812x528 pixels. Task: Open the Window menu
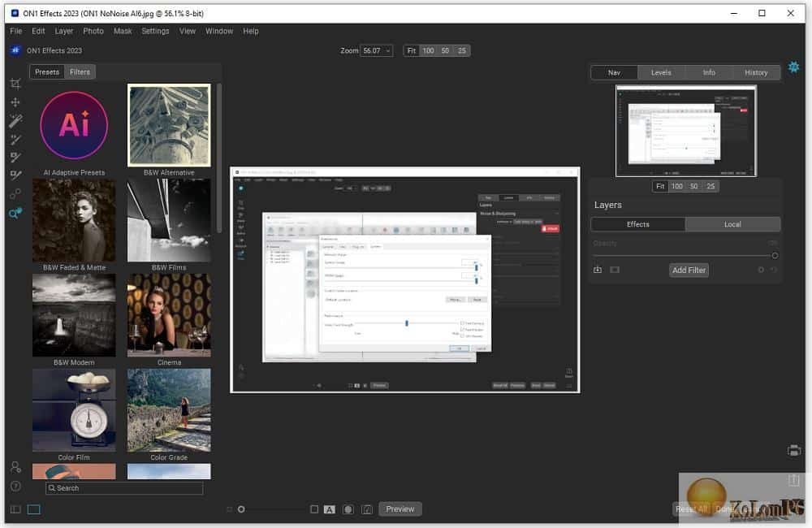[219, 31]
